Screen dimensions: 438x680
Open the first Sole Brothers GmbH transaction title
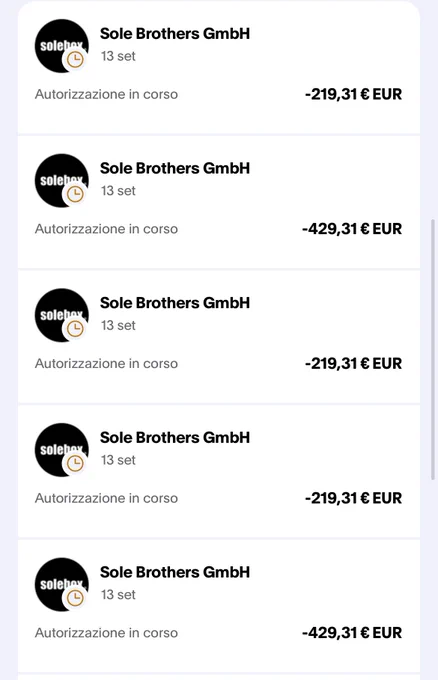(x=175, y=34)
